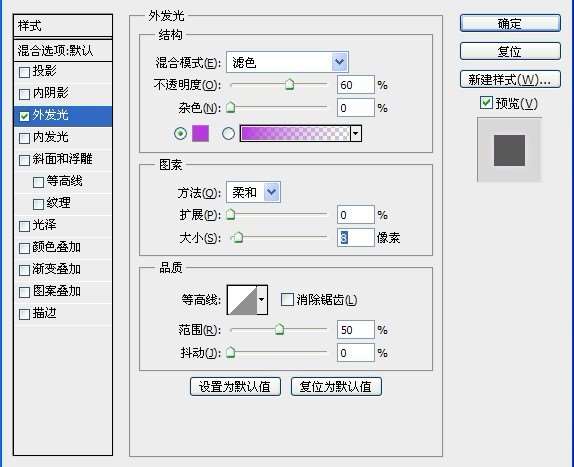Viewport: 574px width, 467px height.
Task: Click the 确定 OK button
Action: (x=510, y=23)
